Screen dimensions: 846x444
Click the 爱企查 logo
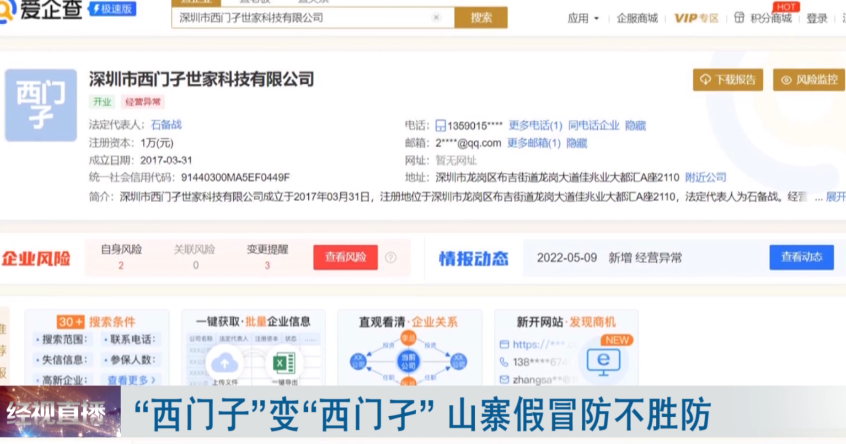[x=40, y=10]
